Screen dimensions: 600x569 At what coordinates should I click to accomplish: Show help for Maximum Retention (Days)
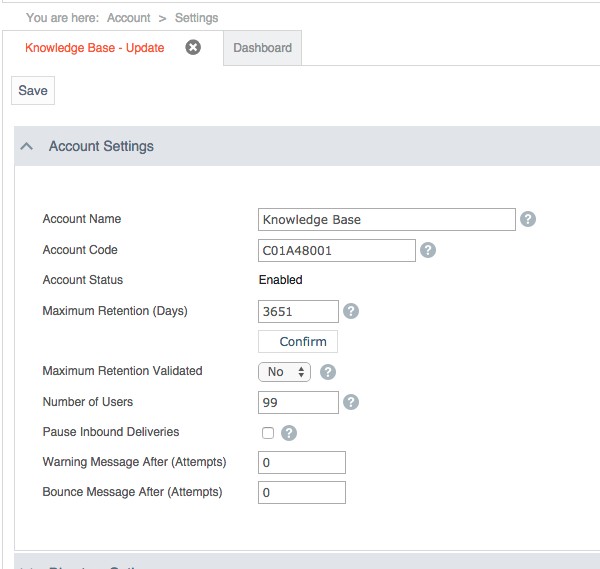tap(351, 311)
